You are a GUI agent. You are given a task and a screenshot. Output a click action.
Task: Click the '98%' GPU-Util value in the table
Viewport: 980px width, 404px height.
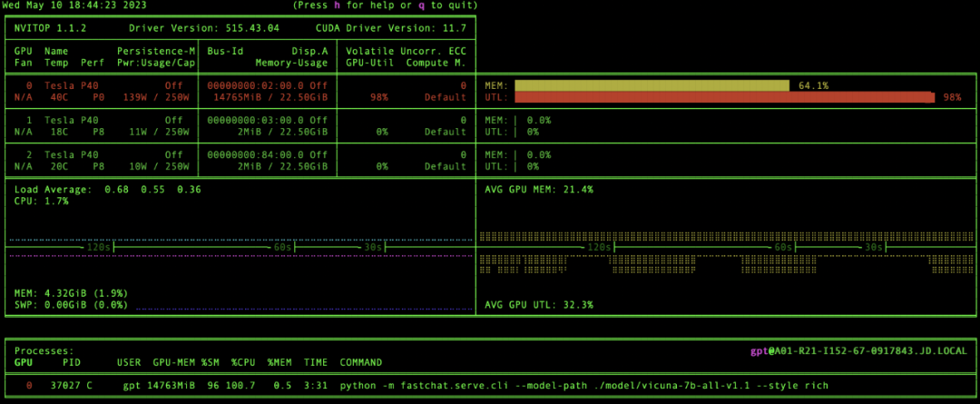tap(378, 97)
